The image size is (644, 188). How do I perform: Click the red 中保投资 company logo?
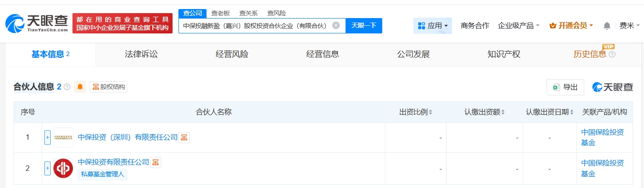tap(63, 168)
